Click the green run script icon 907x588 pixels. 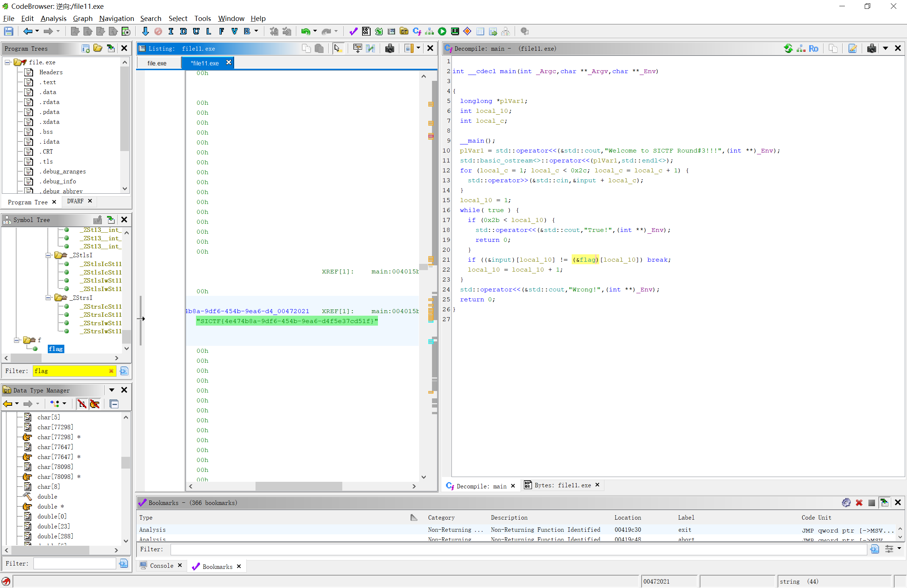click(x=442, y=32)
